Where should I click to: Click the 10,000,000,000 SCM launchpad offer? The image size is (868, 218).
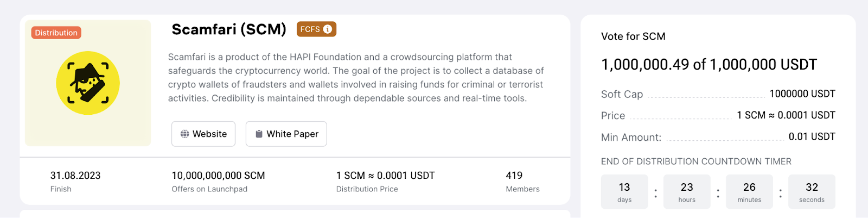click(218, 176)
